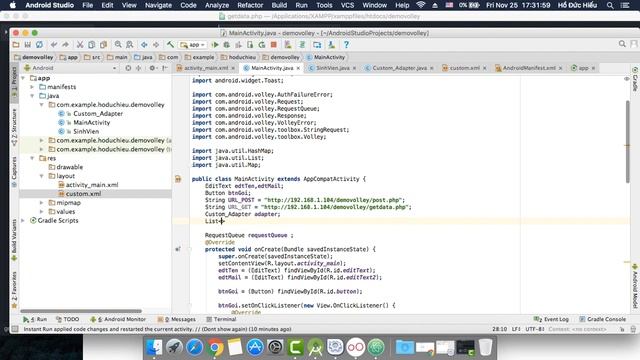The height and width of the screenshot is (360, 640).
Task: Click the Redo arrow icon
Action: [65, 45]
